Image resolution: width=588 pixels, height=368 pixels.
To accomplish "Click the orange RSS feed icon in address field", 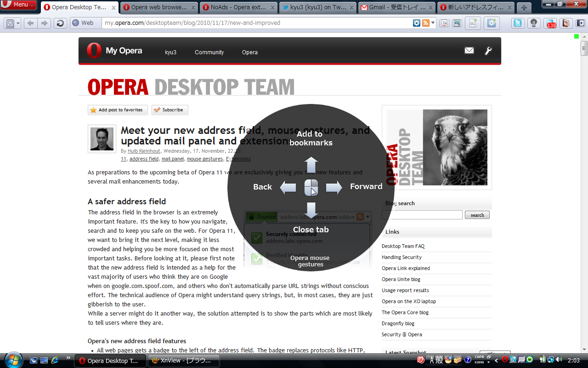I will pos(426,23).
